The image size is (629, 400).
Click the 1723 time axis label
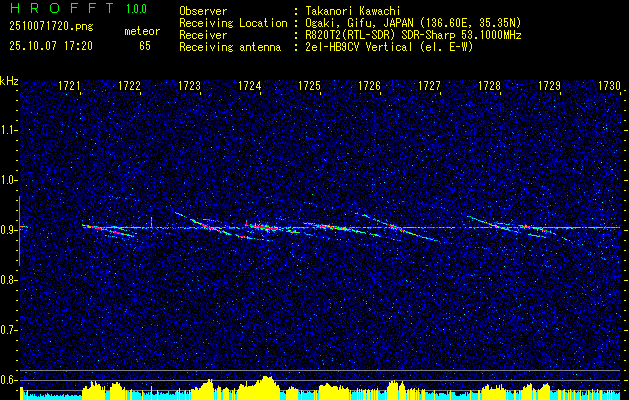(x=189, y=86)
